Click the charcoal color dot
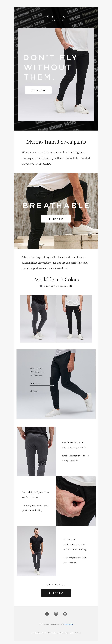This screenshot has width=112, height=644. (41, 286)
